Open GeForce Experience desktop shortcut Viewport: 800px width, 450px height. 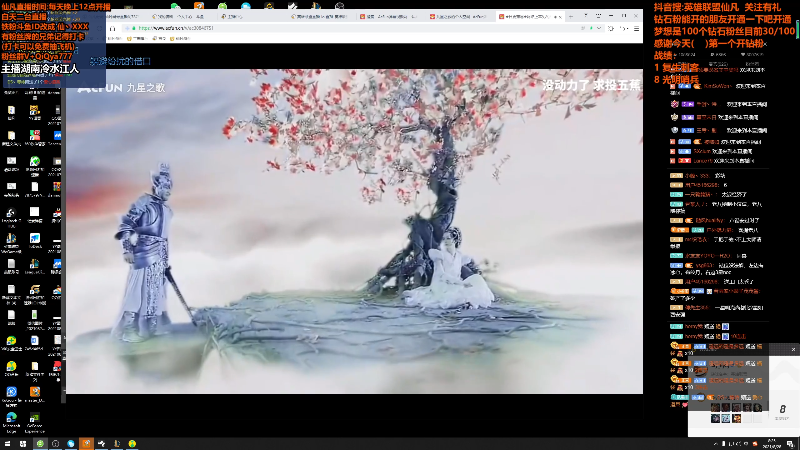35,421
